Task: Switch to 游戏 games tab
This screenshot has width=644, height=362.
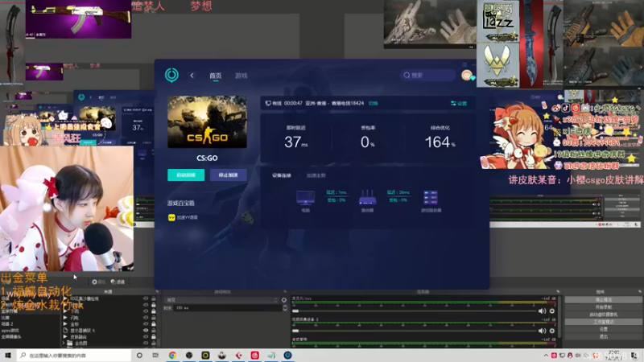Action: [241, 76]
